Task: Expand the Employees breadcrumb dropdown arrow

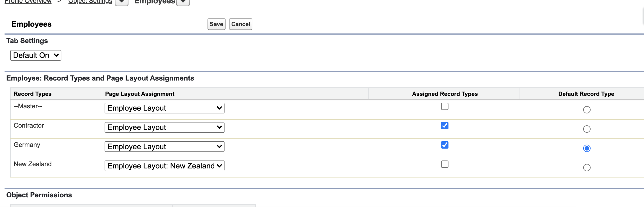Action: tap(183, 2)
